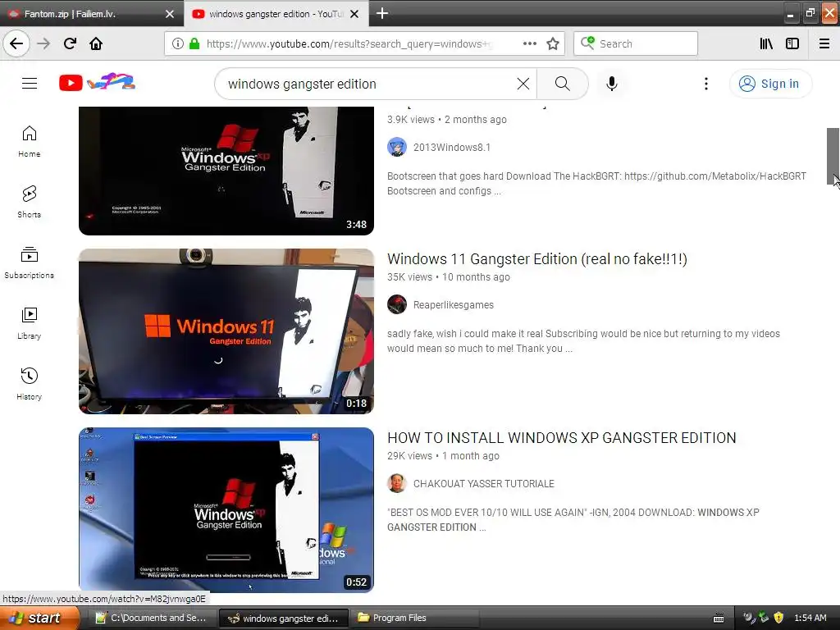Viewport: 840px width, 630px height.
Task: Clear the YouTube search with the X
Action: pos(523,84)
